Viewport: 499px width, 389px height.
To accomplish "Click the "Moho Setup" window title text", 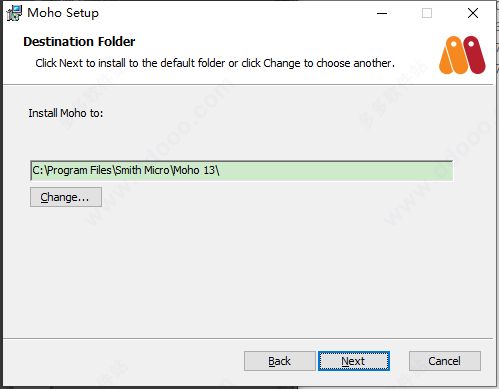I will [63, 13].
